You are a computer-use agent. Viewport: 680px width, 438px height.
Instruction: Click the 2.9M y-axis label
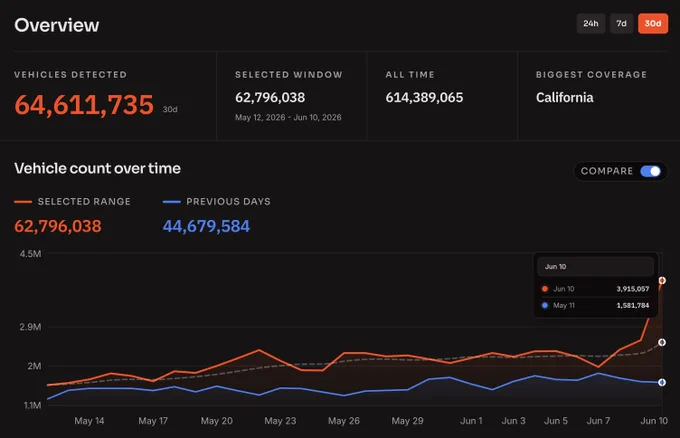[x=30, y=327]
